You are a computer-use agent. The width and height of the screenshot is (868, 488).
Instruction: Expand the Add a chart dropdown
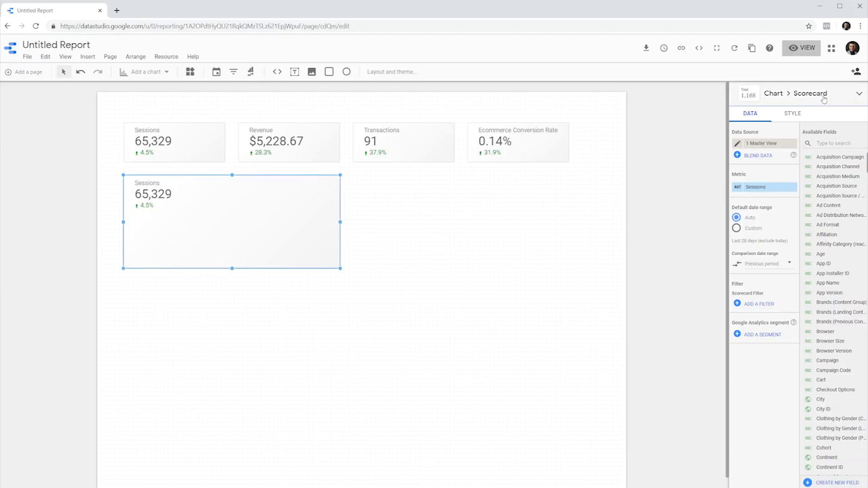144,72
